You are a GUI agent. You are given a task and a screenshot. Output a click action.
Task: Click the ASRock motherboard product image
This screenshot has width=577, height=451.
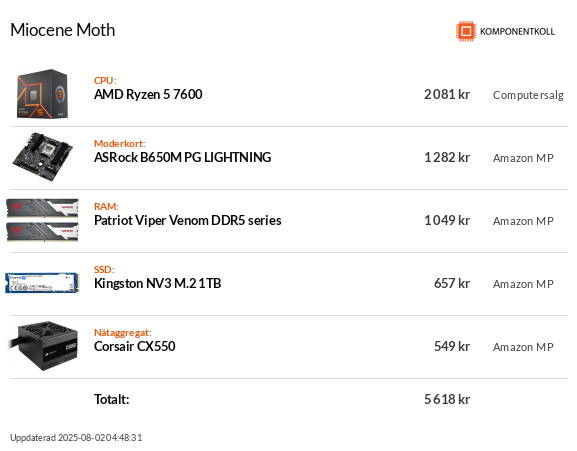[42, 157]
